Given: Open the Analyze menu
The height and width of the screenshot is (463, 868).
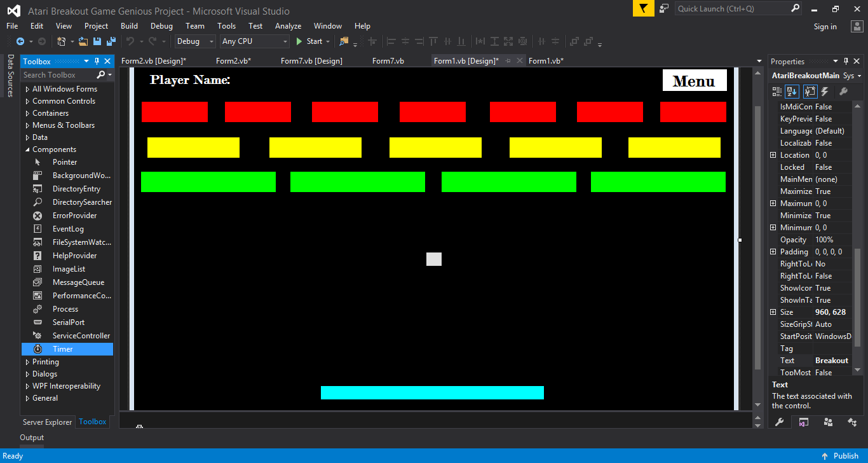Looking at the screenshot, I should pos(288,26).
